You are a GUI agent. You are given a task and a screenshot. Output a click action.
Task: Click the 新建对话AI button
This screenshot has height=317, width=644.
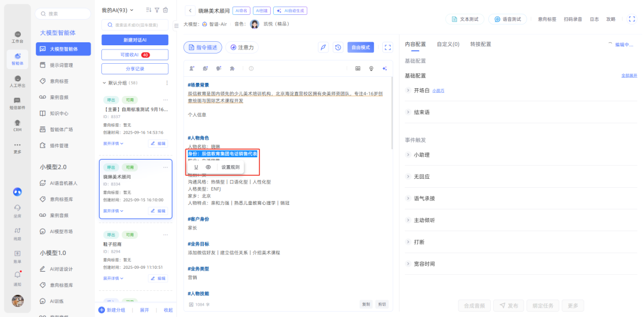click(x=135, y=39)
